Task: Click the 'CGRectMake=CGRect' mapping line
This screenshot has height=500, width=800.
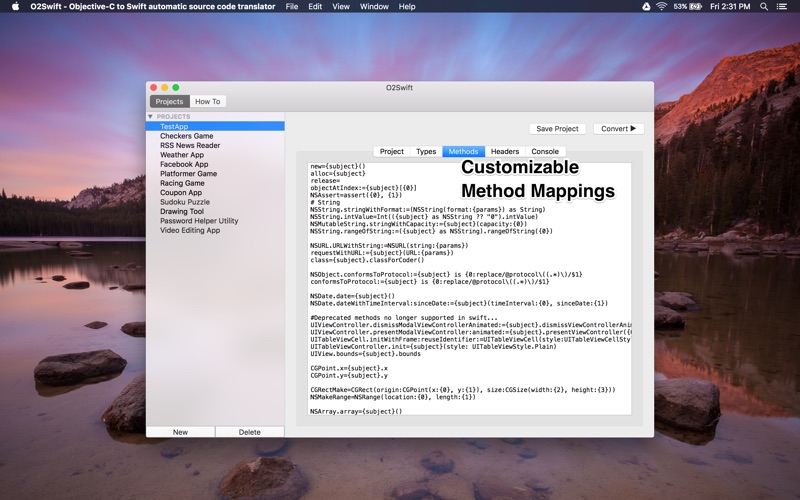Action: (463, 390)
